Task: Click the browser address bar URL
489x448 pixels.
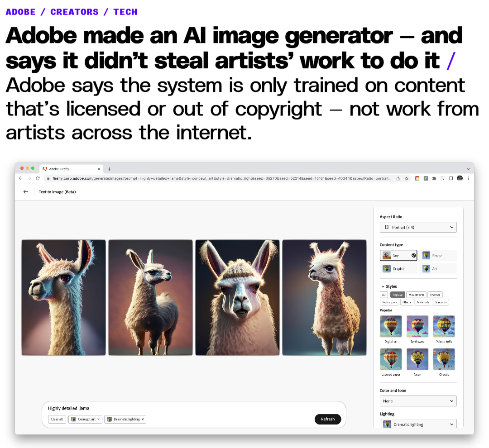Action: 221,178
